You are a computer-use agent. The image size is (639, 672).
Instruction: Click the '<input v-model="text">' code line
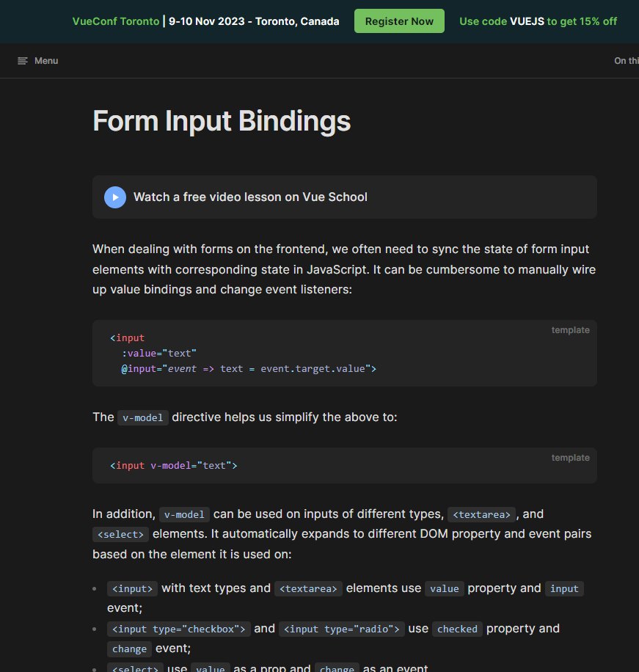coord(174,465)
